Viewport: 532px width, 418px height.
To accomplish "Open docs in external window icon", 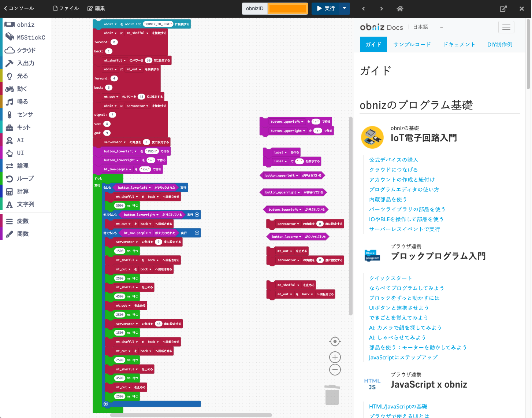I will pyautogui.click(x=503, y=8).
